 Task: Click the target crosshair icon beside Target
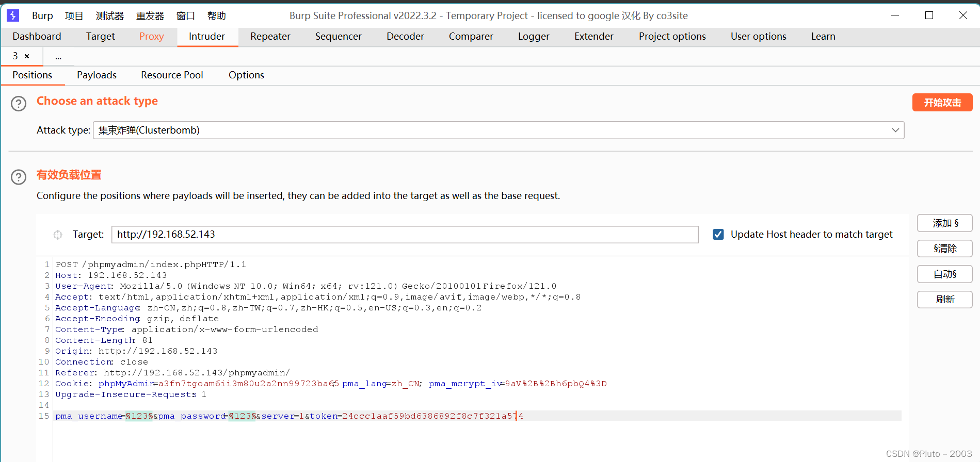pos(58,235)
